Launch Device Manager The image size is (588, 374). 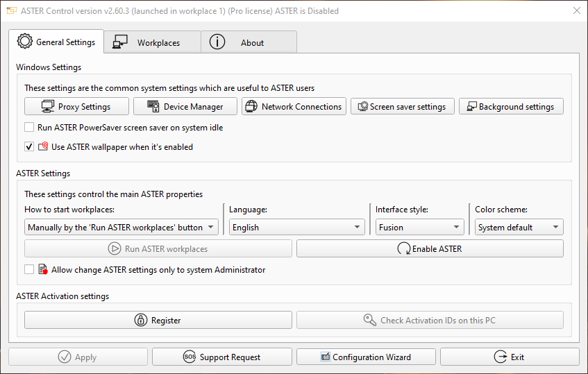(185, 106)
